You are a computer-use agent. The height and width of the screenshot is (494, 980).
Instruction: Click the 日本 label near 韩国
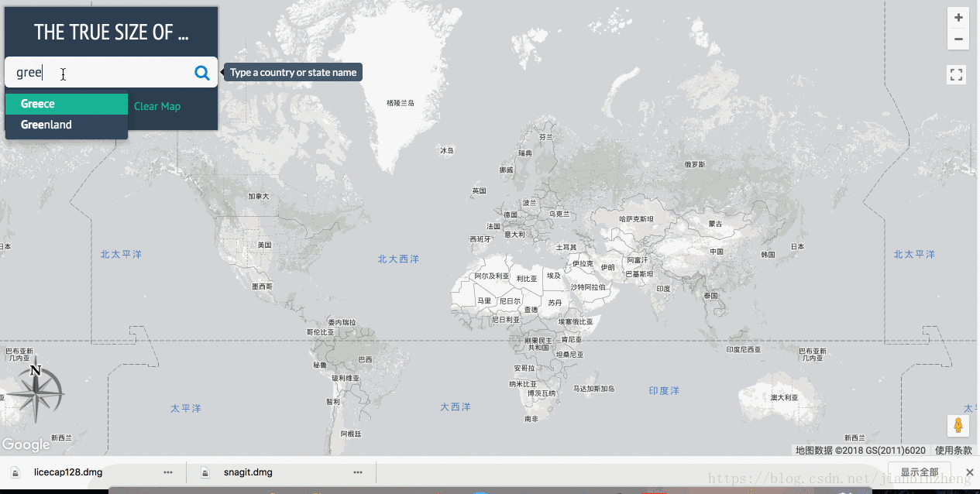pyautogui.click(x=797, y=247)
